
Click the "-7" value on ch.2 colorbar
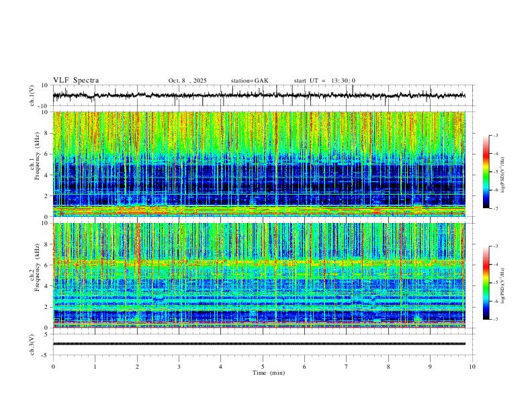pos(495,319)
